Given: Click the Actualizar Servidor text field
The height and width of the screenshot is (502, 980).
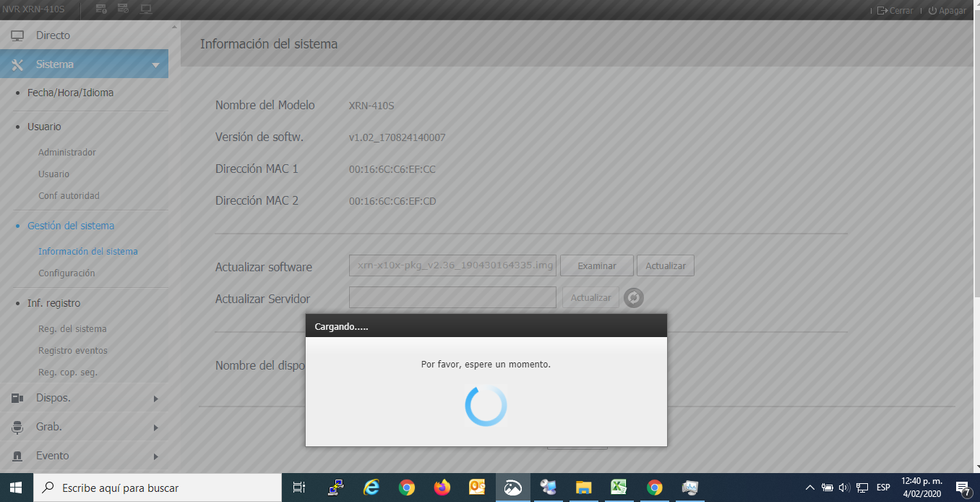Looking at the screenshot, I should coord(452,298).
